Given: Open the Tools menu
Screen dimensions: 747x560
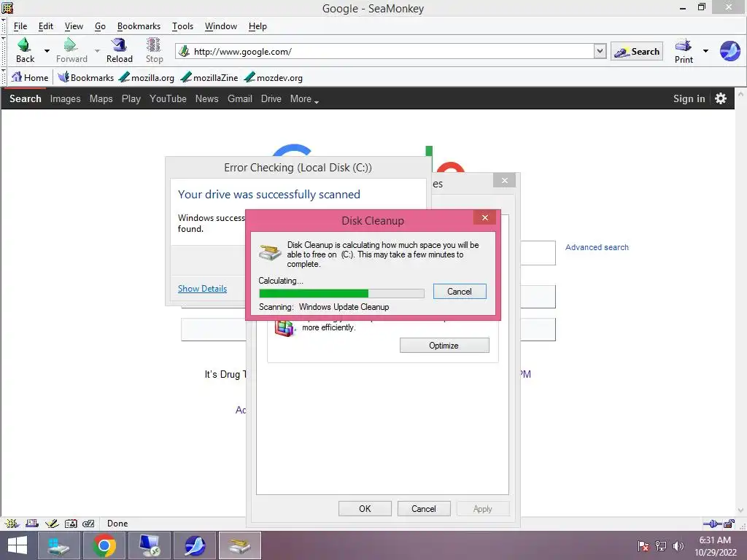Looking at the screenshot, I should (182, 26).
